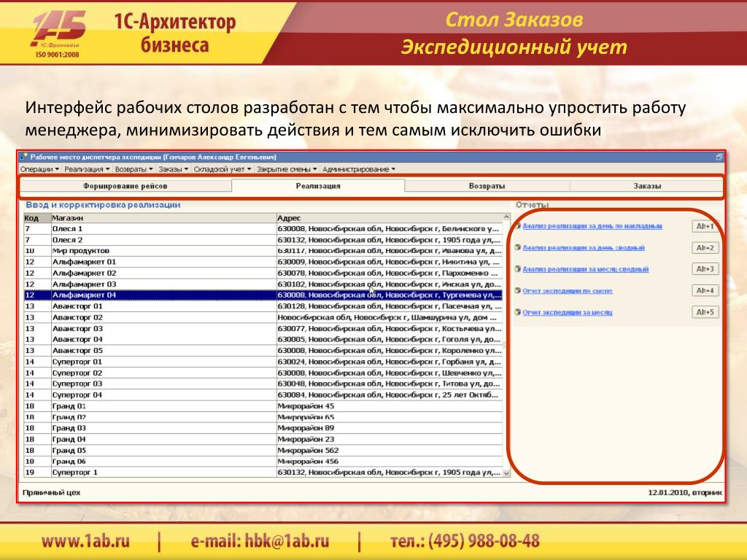Select the store row 'Олеся 1'
The image size is (747, 560).
coord(263,228)
